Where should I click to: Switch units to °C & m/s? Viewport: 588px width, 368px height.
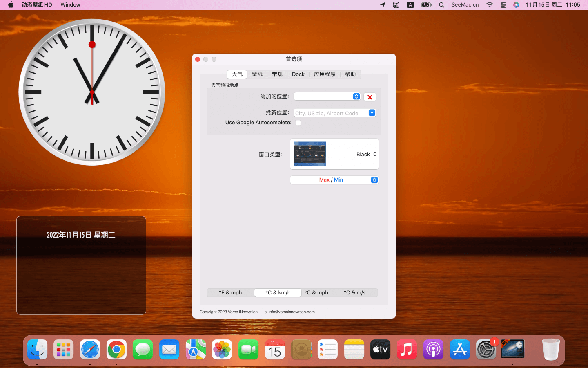click(354, 293)
